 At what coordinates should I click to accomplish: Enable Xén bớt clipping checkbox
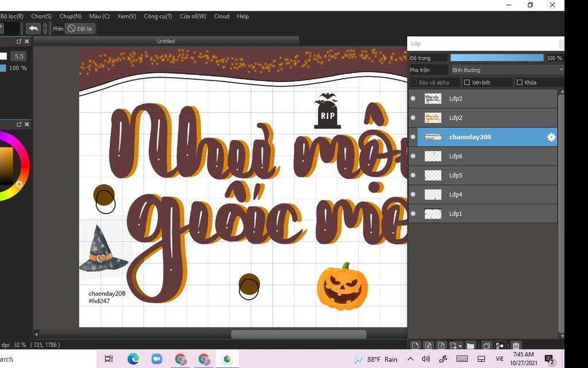(x=467, y=83)
